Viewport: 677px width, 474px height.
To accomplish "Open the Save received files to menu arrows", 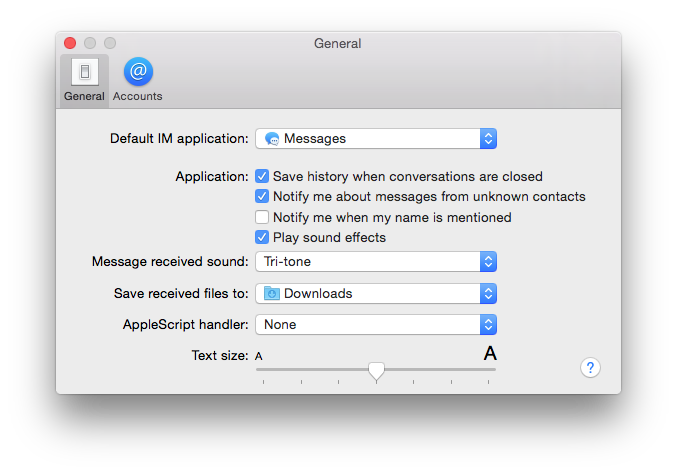I will click(488, 294).
